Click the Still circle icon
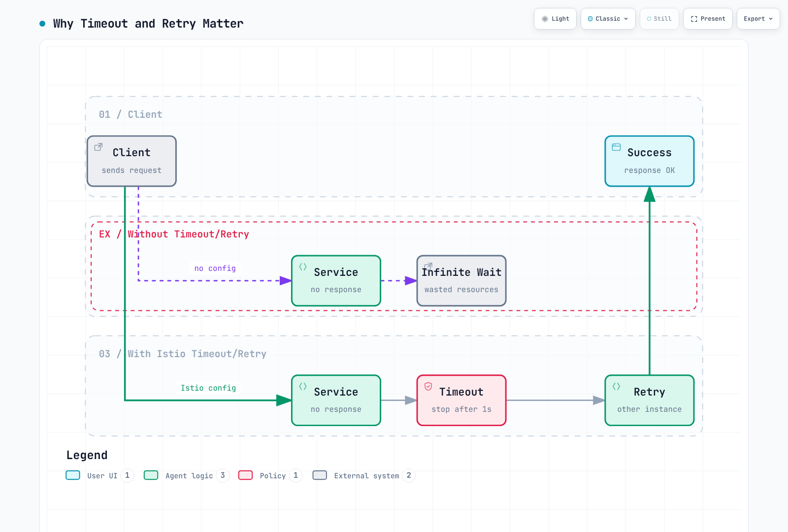The image size is (788, 532). tap(649, 19)
